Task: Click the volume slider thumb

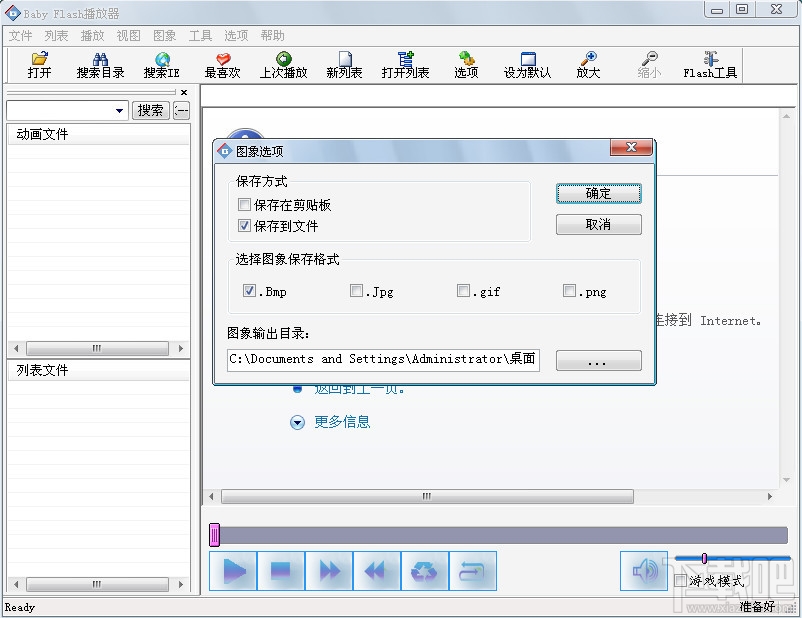Action: click(x=704, y=558)
